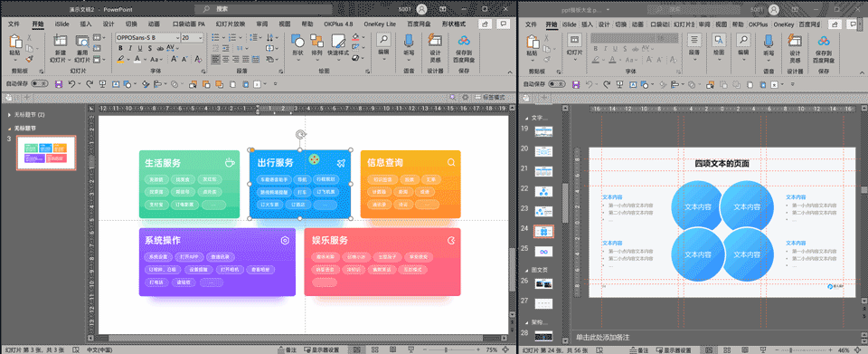868x354 pixels.
Task: Toggle AutoSave switch in left window
Action: pyautogui.click(x=39, y=83)
